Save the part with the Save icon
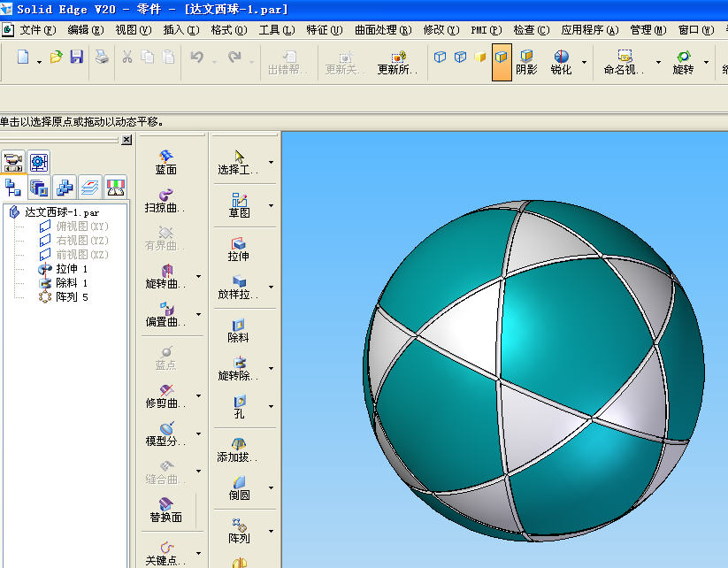The image size is (728, 568). (77, 57)
